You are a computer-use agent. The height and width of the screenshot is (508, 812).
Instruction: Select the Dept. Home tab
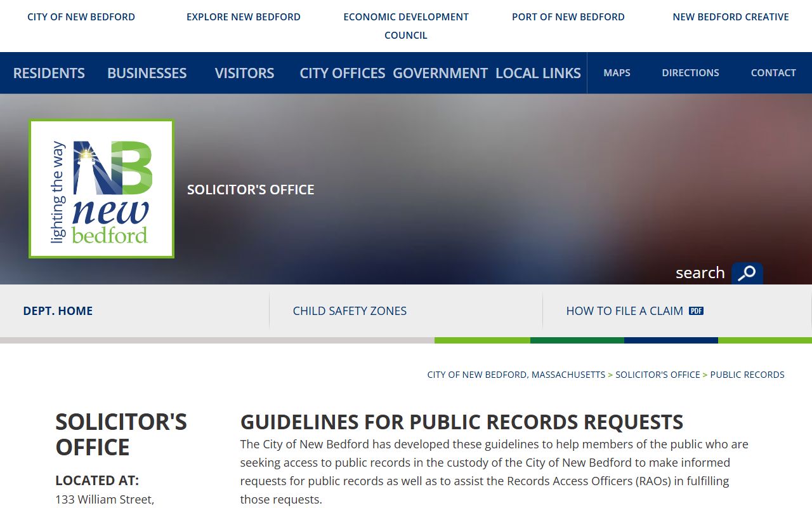click(58, 311)
